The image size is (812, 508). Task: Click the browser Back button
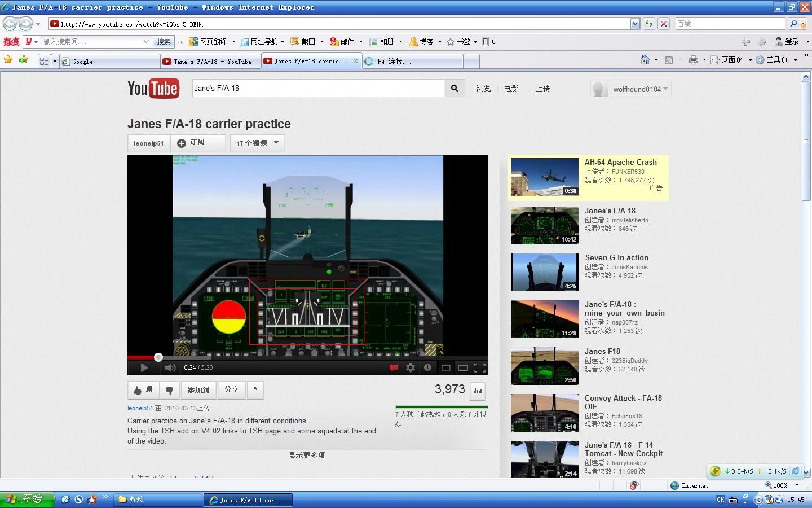[x=10, y=24]
